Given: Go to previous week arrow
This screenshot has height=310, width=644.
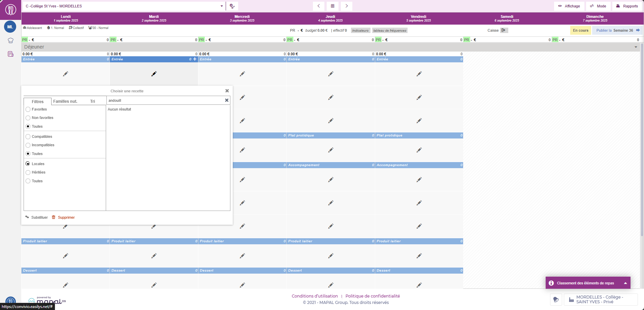Looking at the screenshot, I should (319, 6).
